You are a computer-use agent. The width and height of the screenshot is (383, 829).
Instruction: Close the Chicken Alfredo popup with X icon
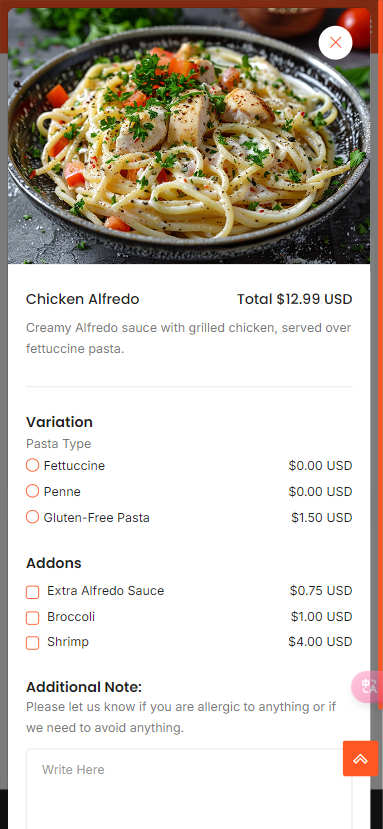tap(335, 42)
